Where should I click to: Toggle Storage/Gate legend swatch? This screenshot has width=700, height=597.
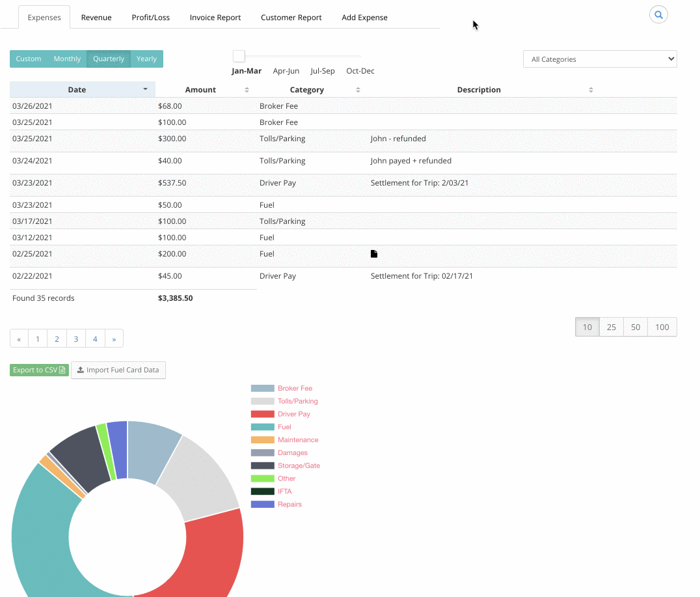coord(263,465)
